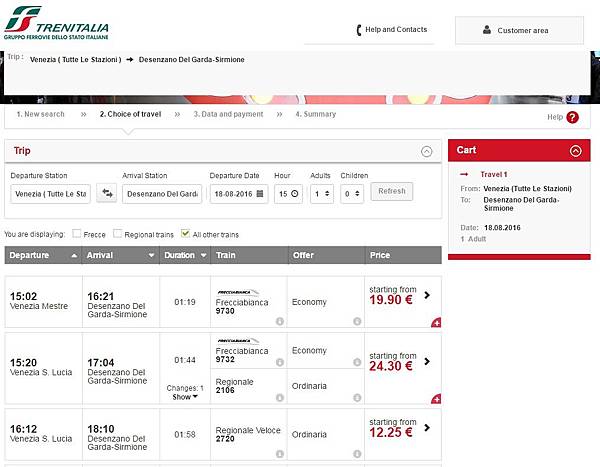The width and height of the screenshot is (600, 467).
Task: Click the clock icon in Hour field
Action: click(294, 194)
